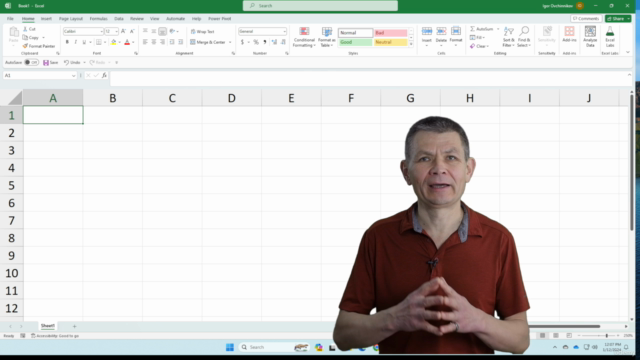Switch to Normal view in status bar
640x360 pixels.
click(542, 336)
